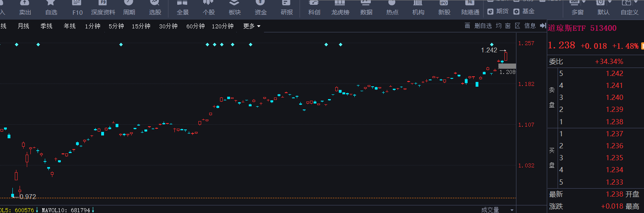The height and width of the screenshot is (213, 644).
Task: Click buy level 3 price 1.235
Action: (614, 158)
